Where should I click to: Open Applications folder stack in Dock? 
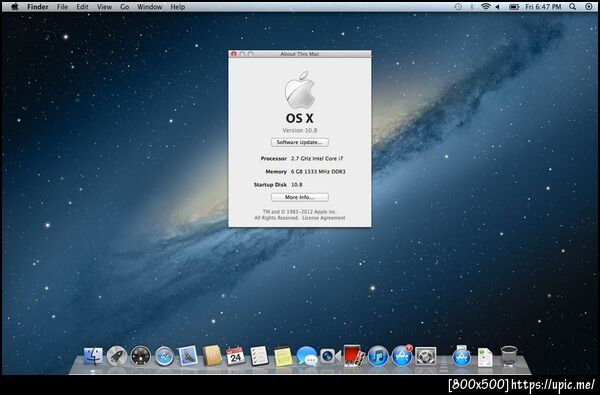coord(461,356)
